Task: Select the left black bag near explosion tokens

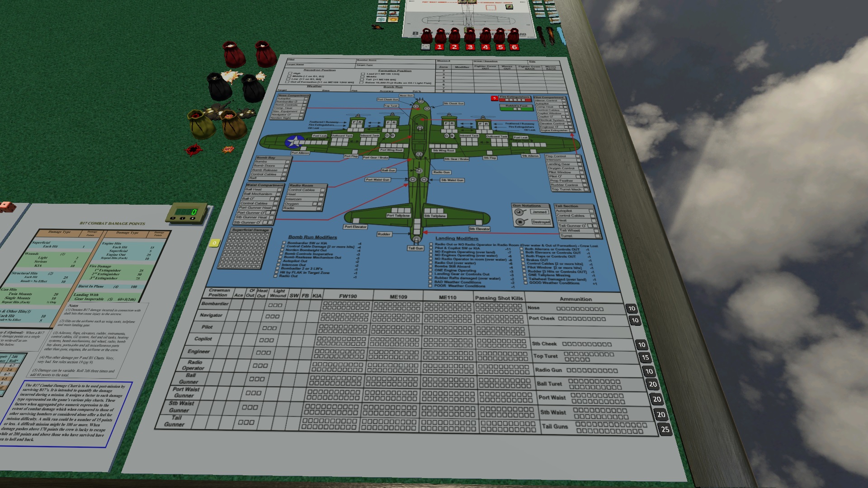Action: click(x=219, y=86)
